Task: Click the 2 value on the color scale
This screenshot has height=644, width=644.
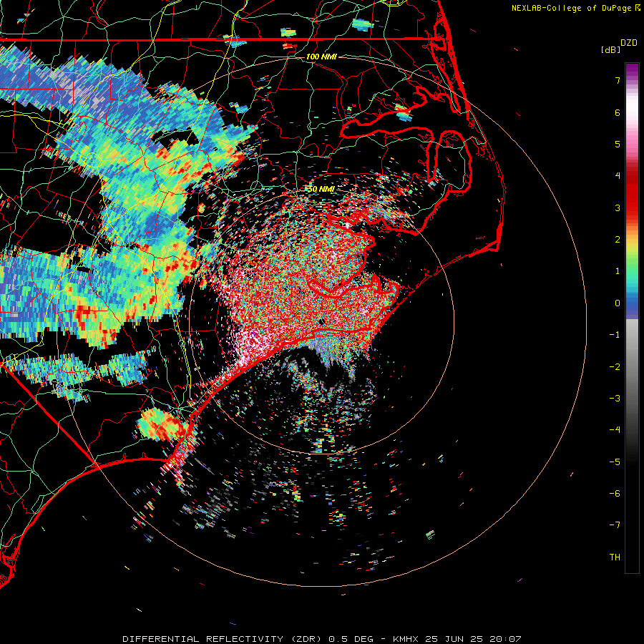Action: pos(618,240)
